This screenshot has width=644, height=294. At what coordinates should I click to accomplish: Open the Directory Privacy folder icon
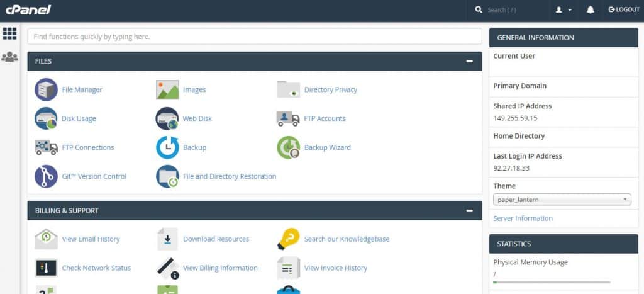288,89
